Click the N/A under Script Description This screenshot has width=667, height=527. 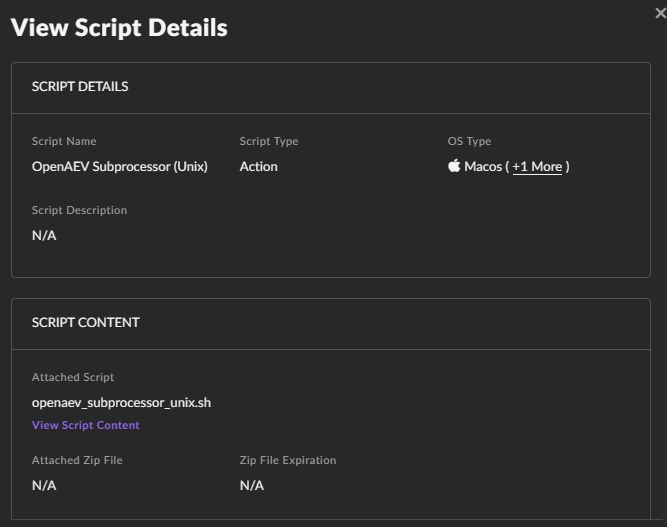tap(44, 236)
